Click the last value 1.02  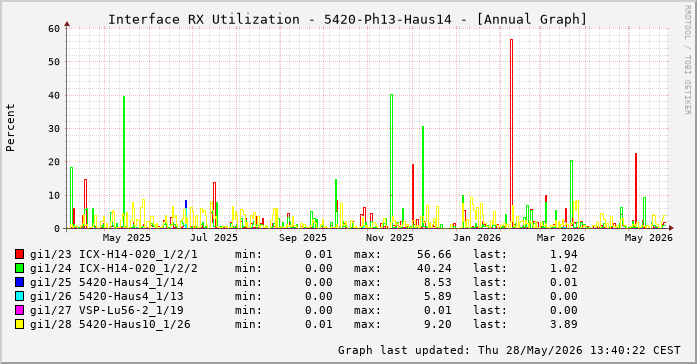click(564, 268)
